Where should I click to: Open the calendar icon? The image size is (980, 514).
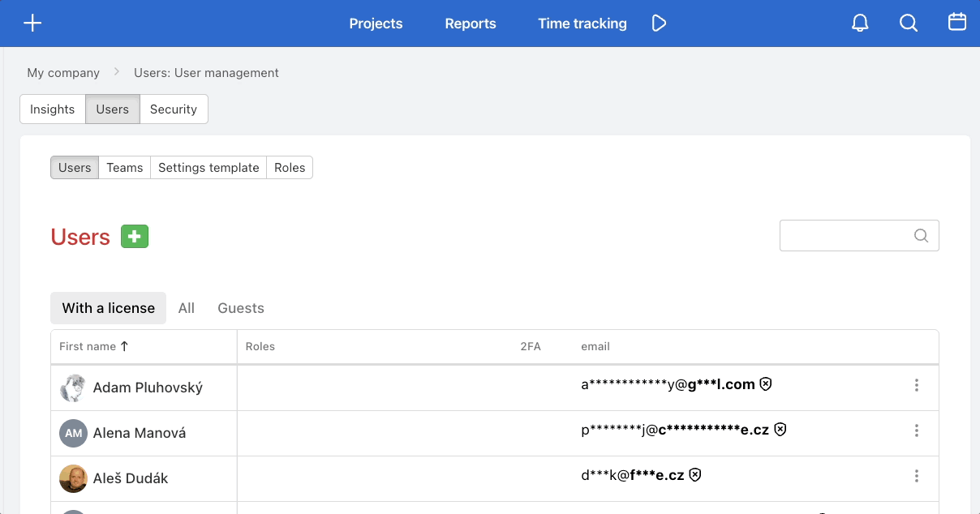pos(957,22)
